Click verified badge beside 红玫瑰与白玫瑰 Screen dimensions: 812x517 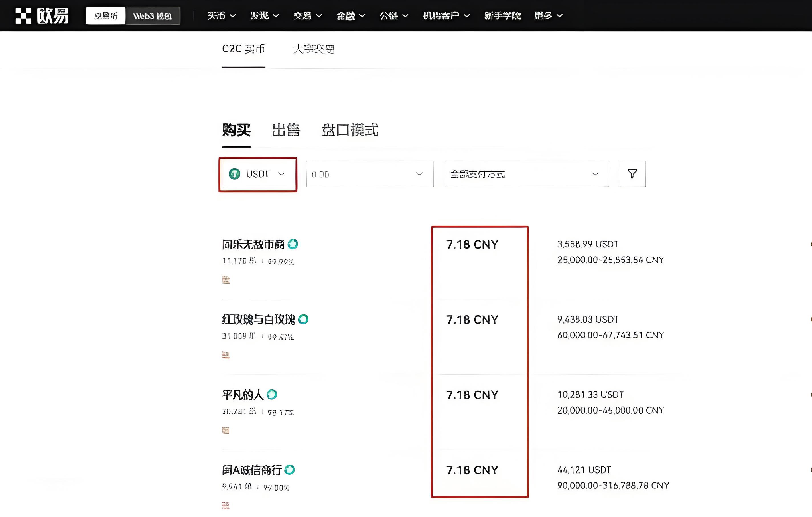click(x=303, y=319)
